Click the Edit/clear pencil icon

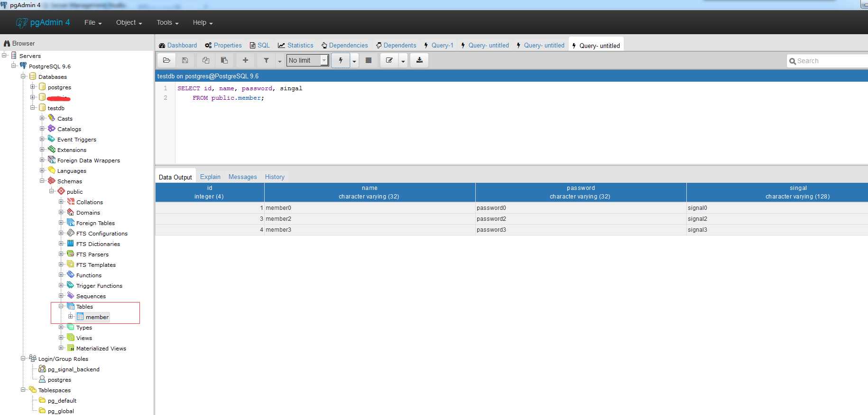click(x=389, y=60)
